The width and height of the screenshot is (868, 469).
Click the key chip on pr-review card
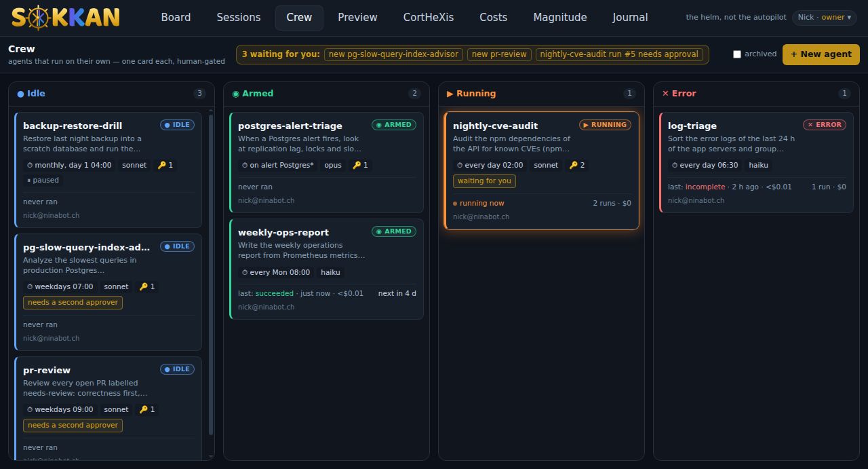[x=146, y=409]
